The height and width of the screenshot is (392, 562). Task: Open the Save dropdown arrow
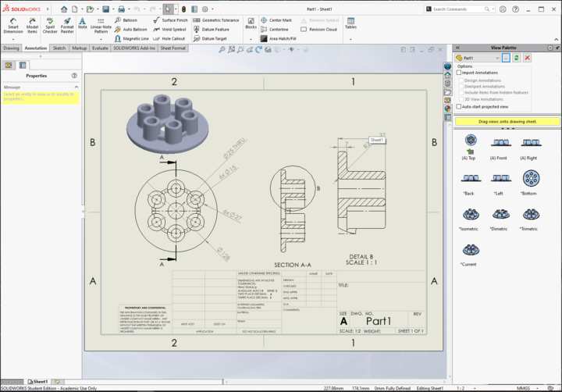[x=112, y=9]
